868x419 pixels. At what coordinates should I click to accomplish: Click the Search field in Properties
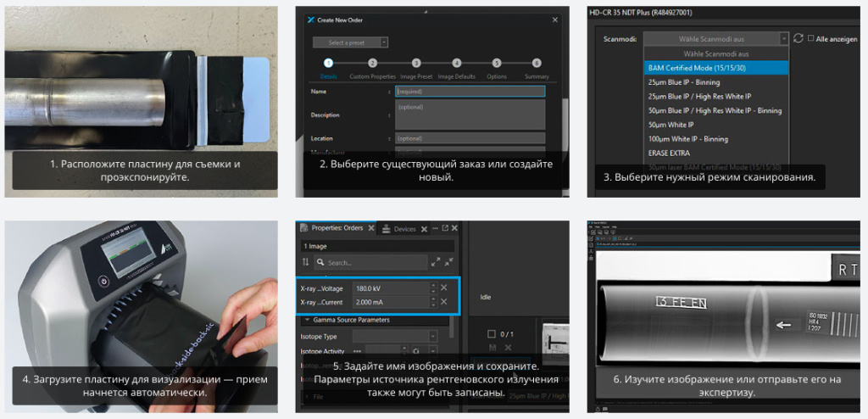(x=371, y=263)
